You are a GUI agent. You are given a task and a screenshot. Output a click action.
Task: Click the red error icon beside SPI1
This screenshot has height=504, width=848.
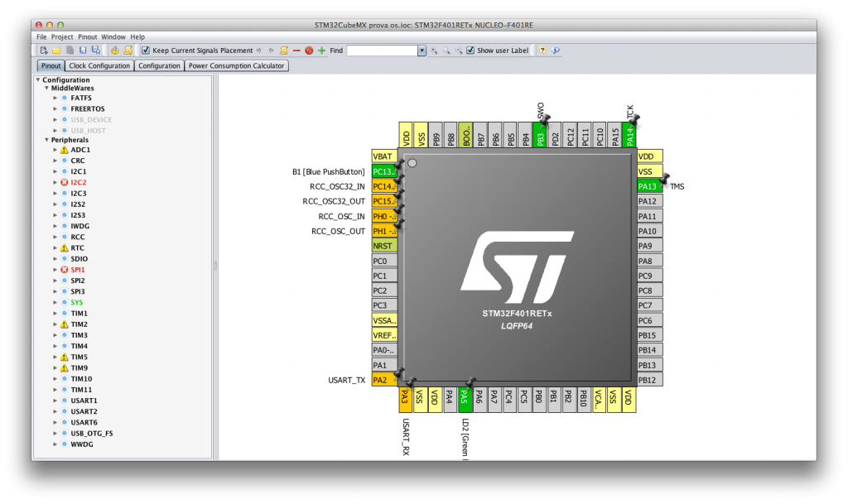tap(65, 270)
